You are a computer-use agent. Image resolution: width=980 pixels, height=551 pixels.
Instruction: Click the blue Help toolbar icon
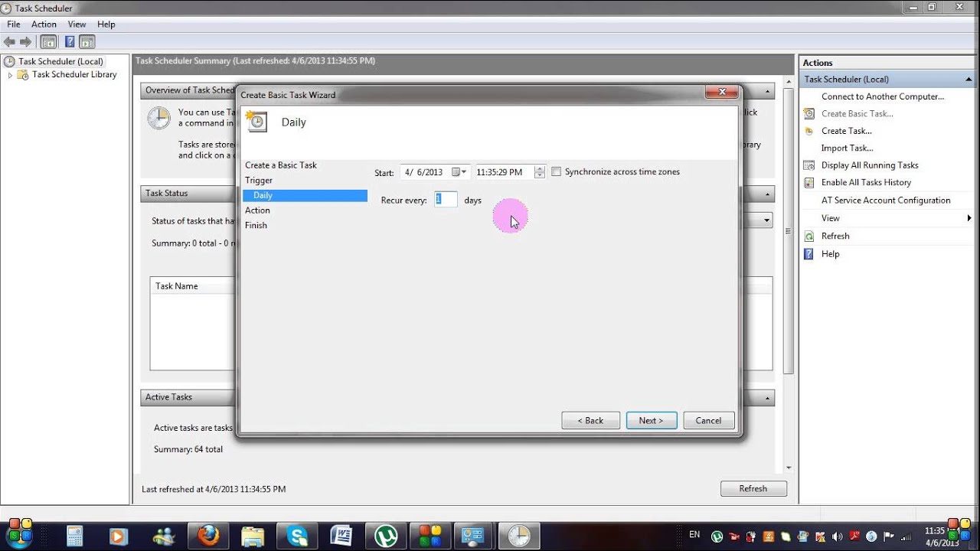click(70, 42)
